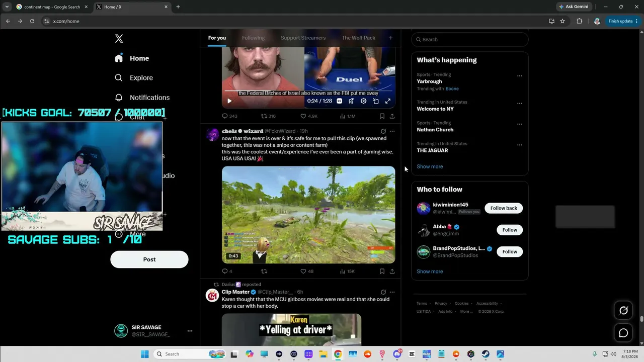644x362 pixels.
Task: Unmute the video with speaker icon
Action: pos(352,101)
